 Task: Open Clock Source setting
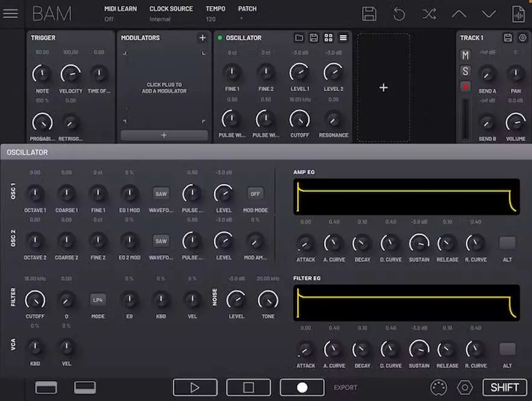[171, 14]
